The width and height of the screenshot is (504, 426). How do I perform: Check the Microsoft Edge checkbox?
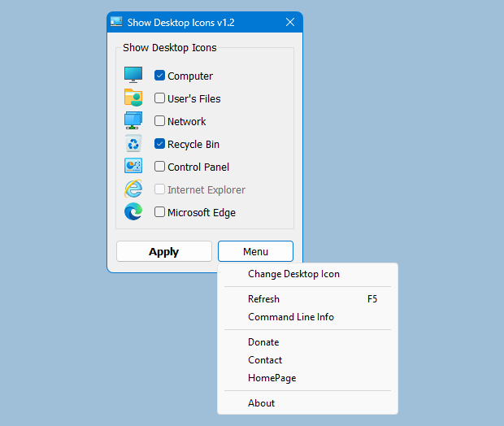pyautogui.click(x=160, y=212)
